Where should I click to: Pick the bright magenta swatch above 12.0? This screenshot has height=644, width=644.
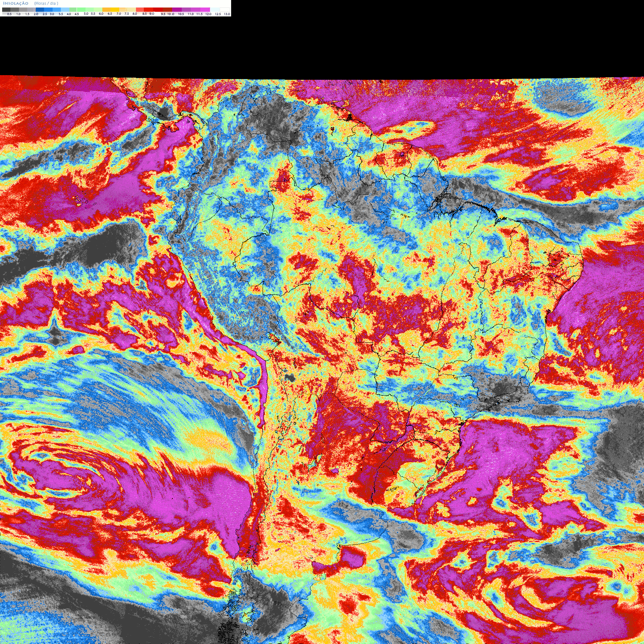click(x=205, y=10)
